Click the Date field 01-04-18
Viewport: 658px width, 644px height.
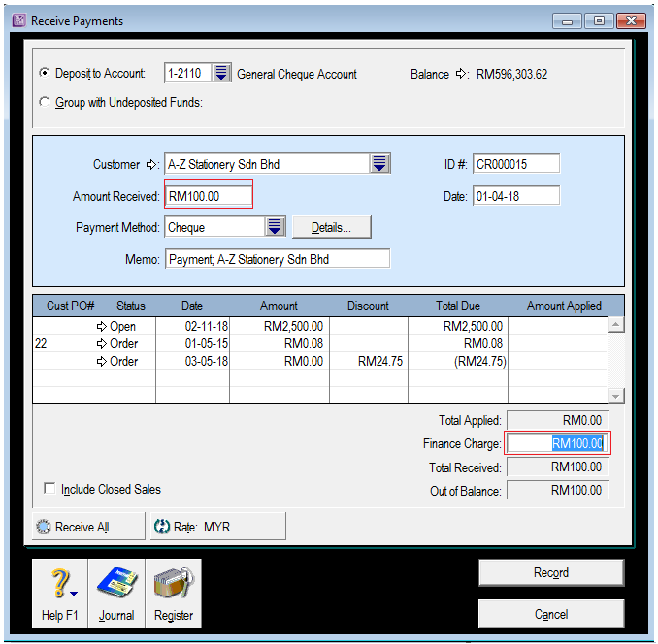click(516, 196)
